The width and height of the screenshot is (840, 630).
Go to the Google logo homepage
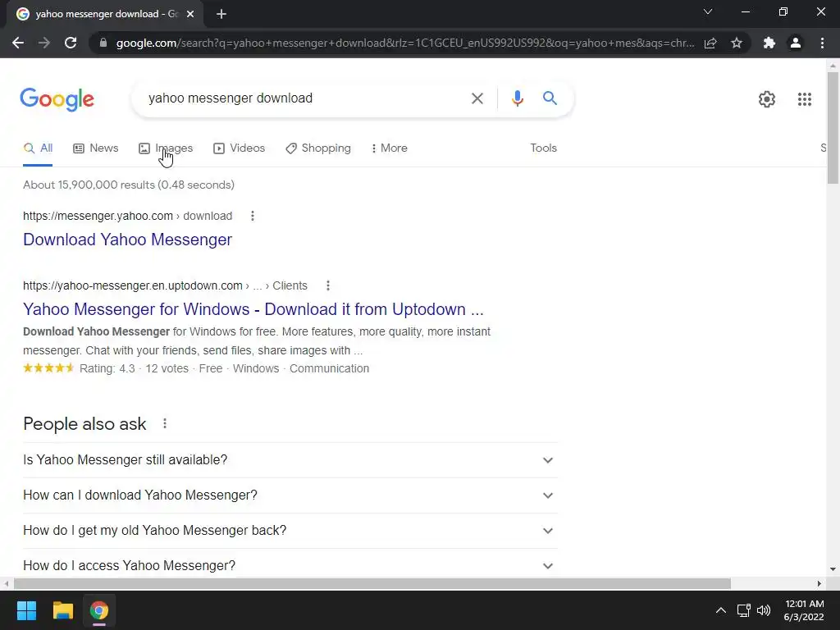click(x=57, y=99)
